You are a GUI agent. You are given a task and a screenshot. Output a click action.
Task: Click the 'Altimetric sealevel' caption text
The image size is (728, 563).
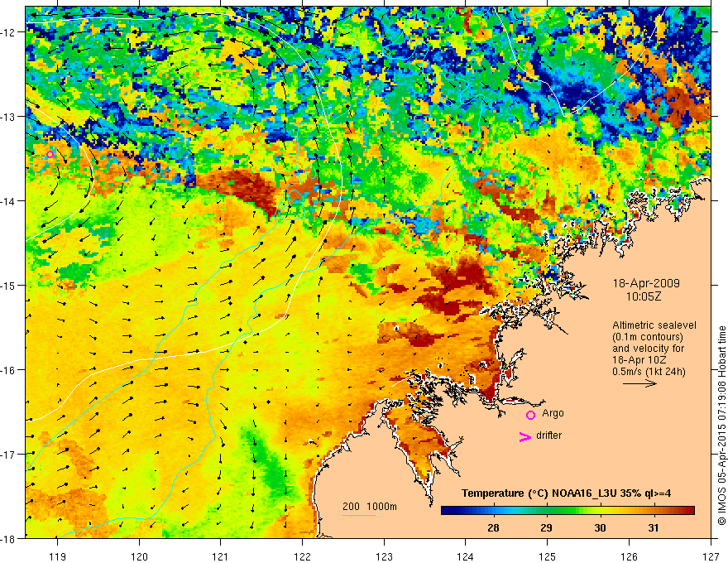tap(654, 325)
